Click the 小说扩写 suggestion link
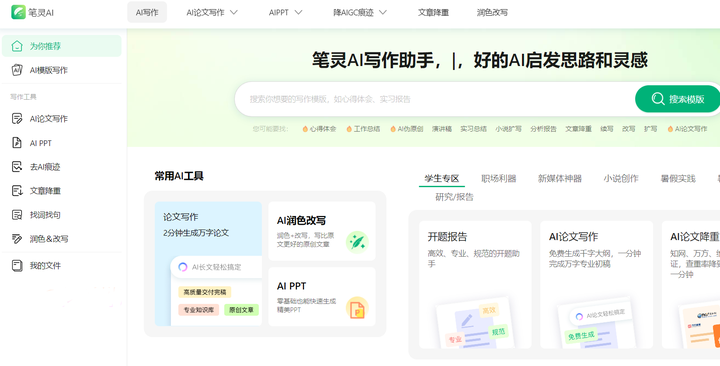 [508, 129]
